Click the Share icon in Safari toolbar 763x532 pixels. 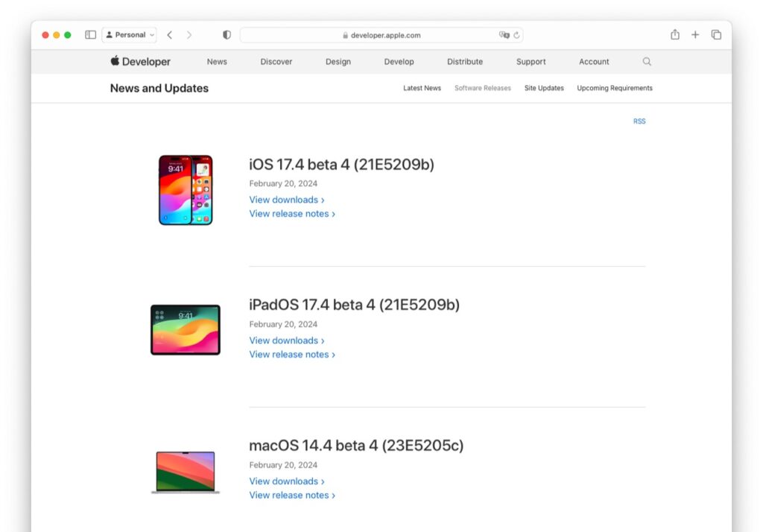675,34
